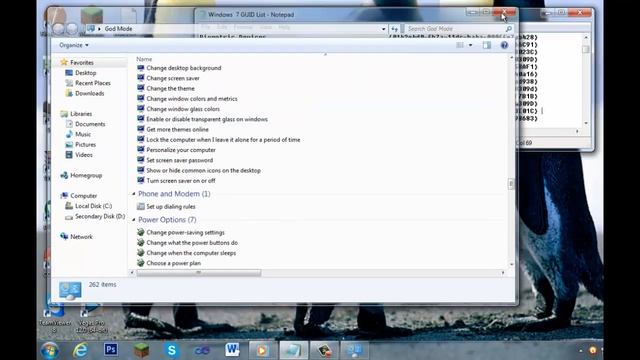Open Change window colors and metrics
Image resolution: width=640 pixels, height=360 pixels.
pos(192,98)
